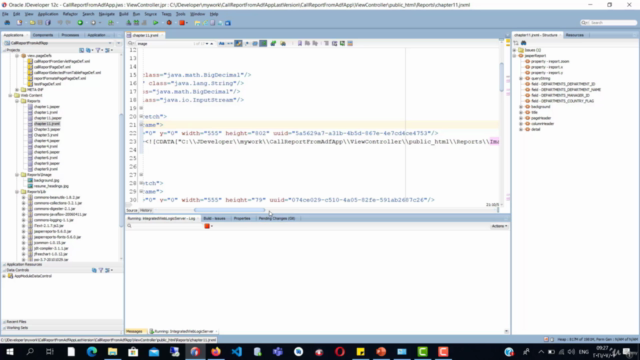Click the editor vertical scrollbar thumb
Image resolution: width=640 pixels, height=360 pixels.
click(x=501, y=78)
